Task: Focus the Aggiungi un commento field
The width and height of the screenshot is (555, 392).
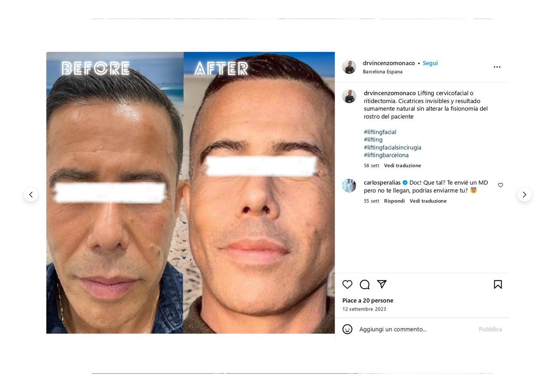Action: pyautogui.click(x=416, y=329)
